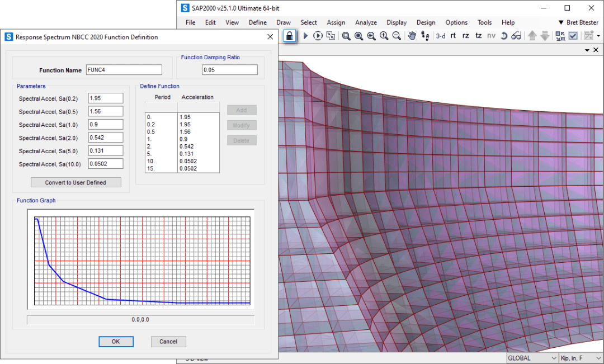Click the Zoom In One Step icon
604x364 pixels.
pyautogui.click(x=384, y=36)
